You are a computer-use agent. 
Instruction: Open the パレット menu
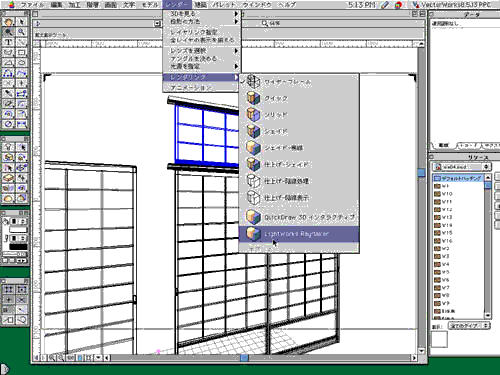click(224, 5)
